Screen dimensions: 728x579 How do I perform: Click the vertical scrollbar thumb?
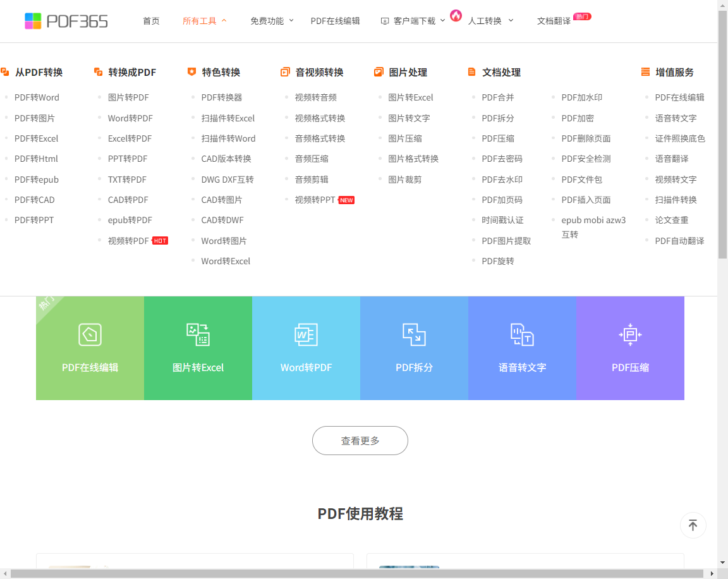722,135
